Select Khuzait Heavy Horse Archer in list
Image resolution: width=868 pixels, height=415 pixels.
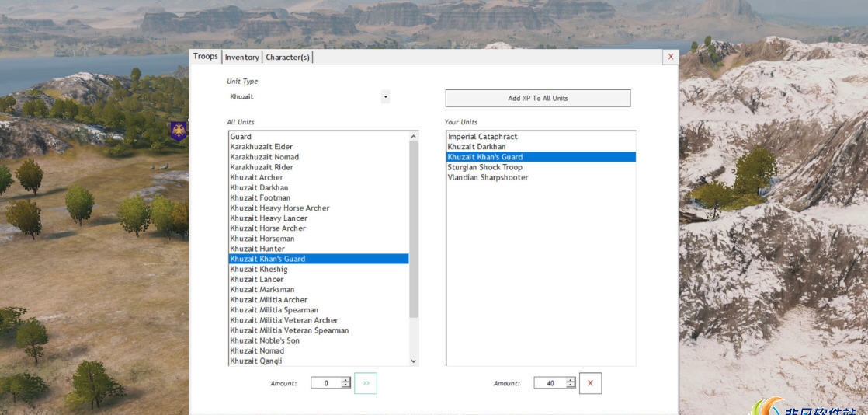click(279, 208)
